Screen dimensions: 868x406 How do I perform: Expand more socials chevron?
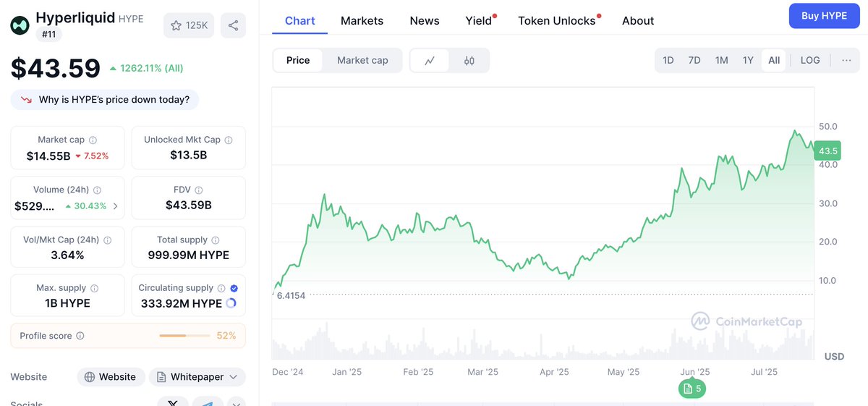point(237,402)
